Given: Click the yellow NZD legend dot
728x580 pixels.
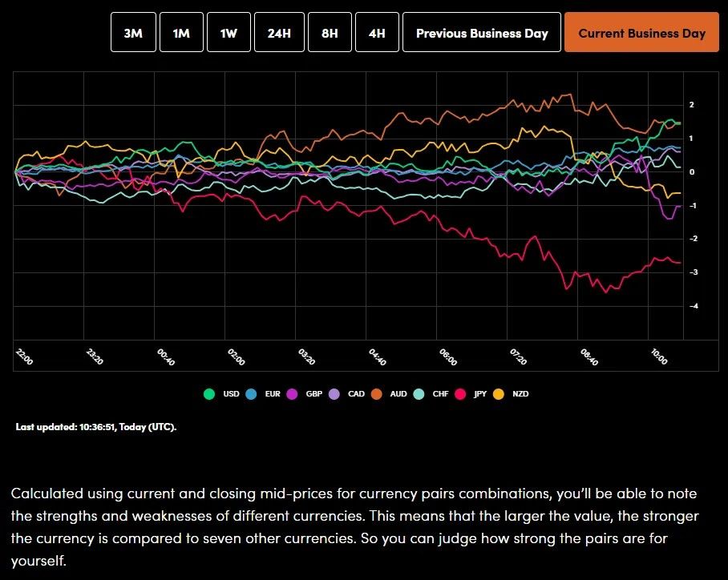Looking at the screenshot, I should point(499,393).
